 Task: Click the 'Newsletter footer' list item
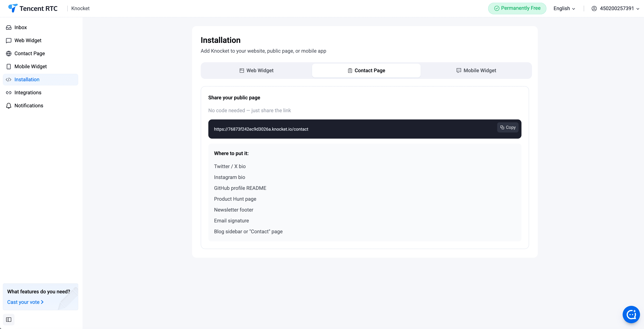tap(233, 210)
